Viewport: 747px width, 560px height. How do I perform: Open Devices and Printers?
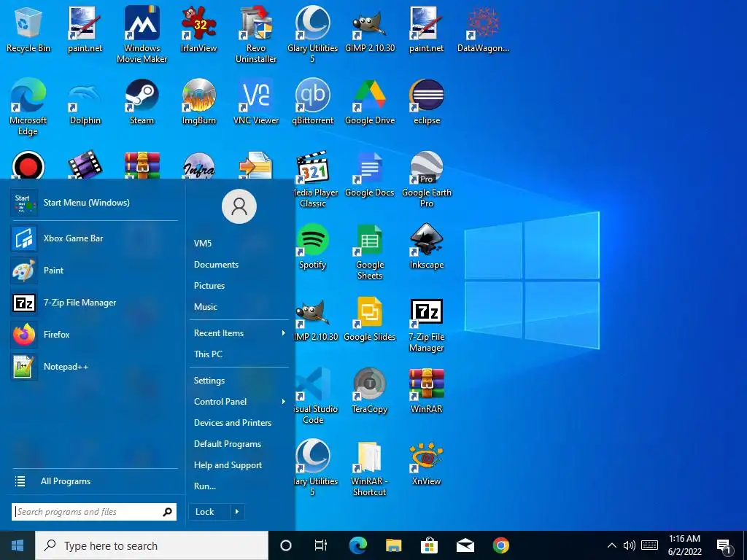pos(233,422)
